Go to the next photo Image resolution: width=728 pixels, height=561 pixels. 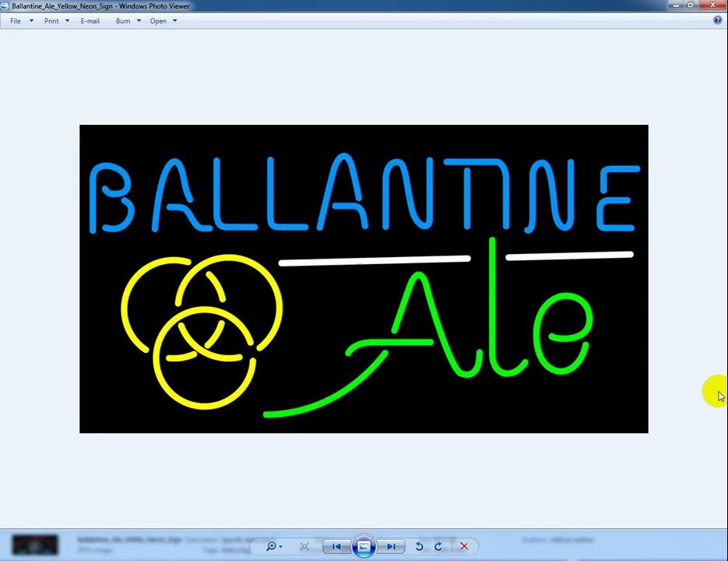(x=391, y=547)
